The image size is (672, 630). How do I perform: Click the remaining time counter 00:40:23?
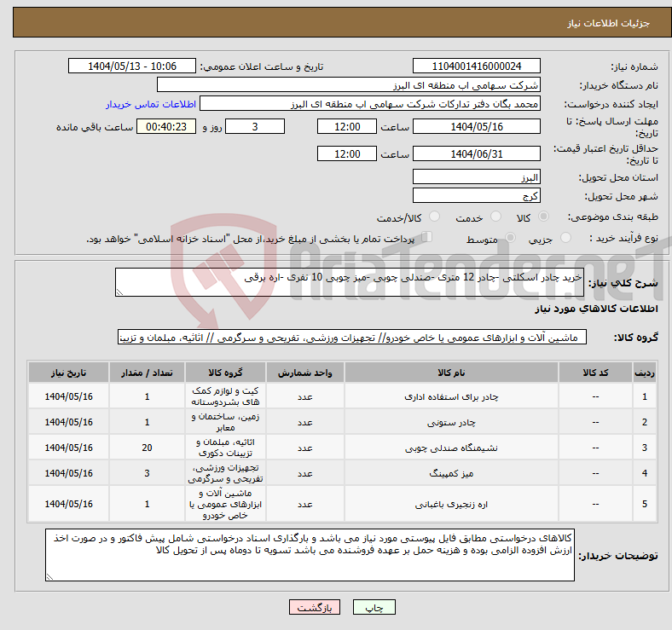pyautogui.click(x=166, y=126)
